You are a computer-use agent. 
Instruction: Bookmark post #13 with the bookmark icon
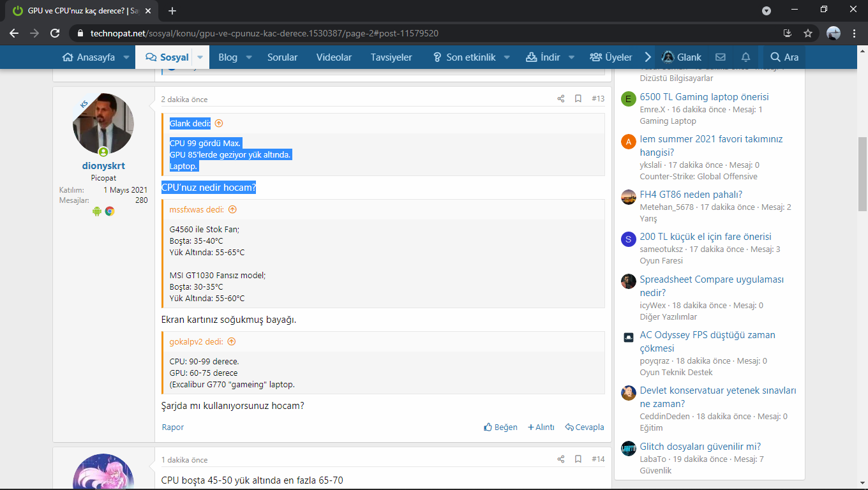(x=578, y=99)
